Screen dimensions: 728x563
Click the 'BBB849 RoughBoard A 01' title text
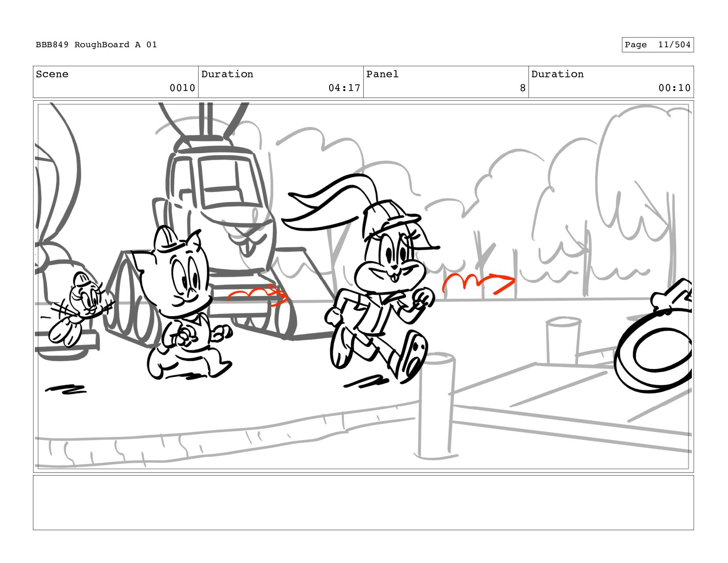point(96,45)
